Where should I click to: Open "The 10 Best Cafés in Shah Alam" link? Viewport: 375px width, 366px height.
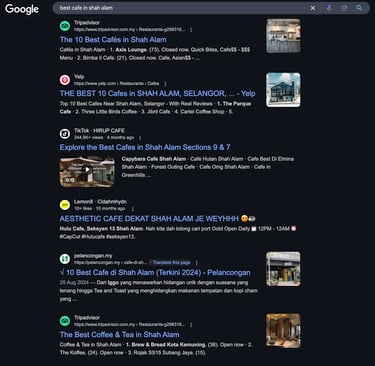pos(113,40)
